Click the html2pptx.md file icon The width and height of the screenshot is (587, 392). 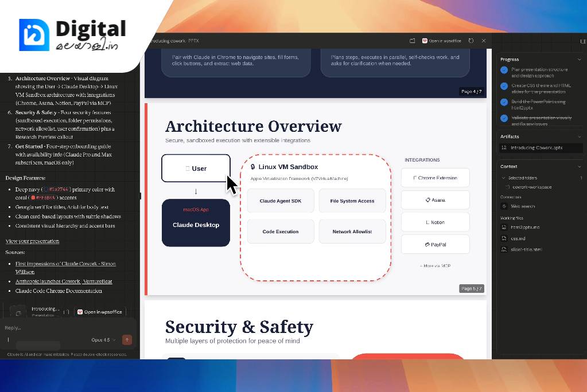[x=504, y=228]
